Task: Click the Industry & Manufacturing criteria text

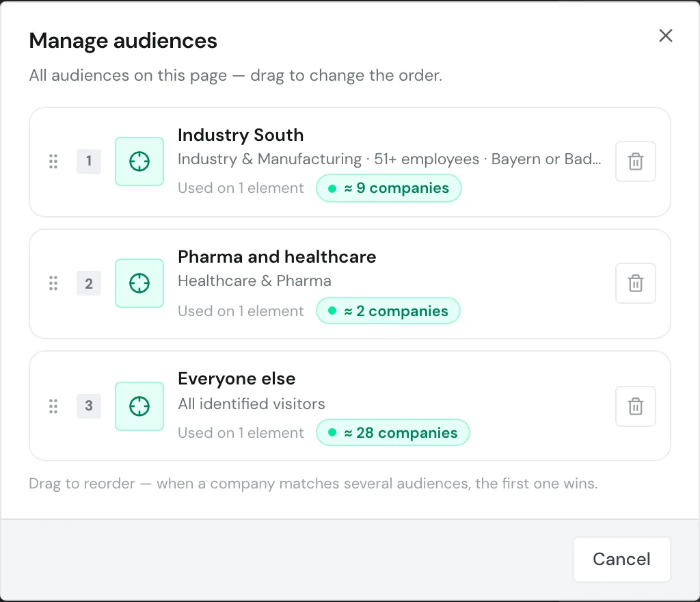Action: click(x=389, y=159)
